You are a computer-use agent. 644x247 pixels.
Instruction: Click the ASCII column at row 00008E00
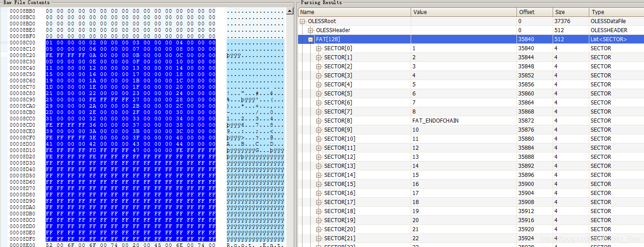[x=256, y=245]
